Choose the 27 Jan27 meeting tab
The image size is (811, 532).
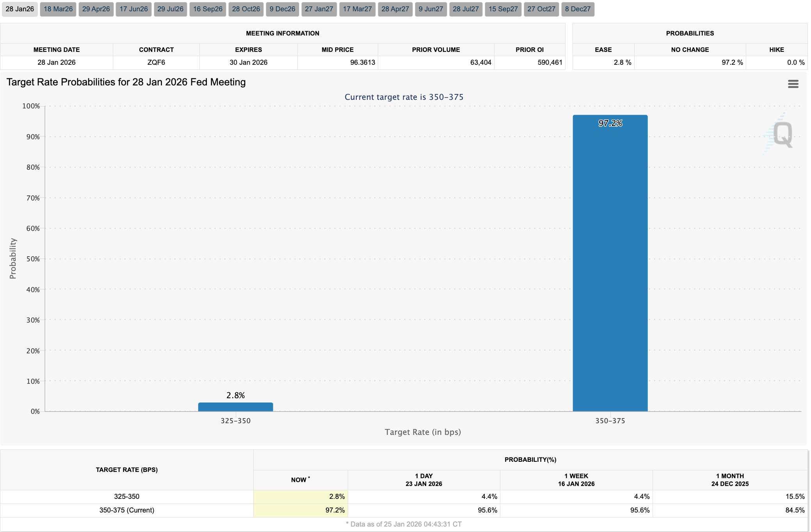[x=319, y=9]
